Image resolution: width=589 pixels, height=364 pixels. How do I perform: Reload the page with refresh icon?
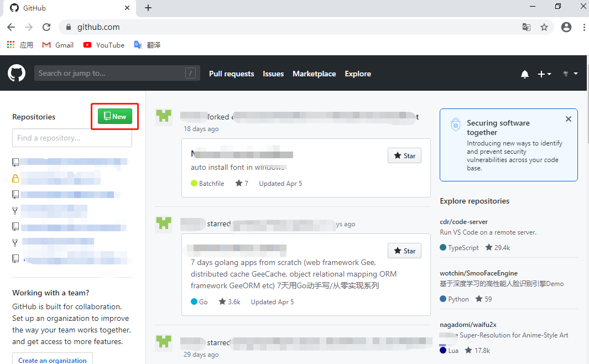point(46,27)
